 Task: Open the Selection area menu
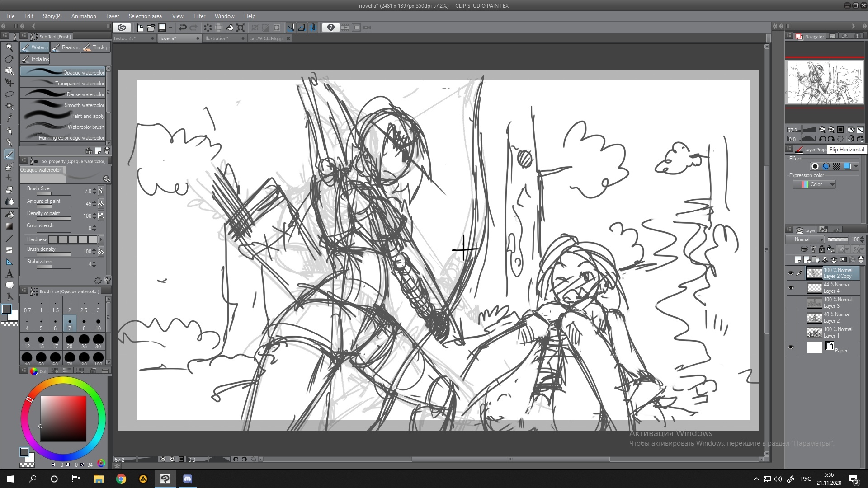pos(145,16)
